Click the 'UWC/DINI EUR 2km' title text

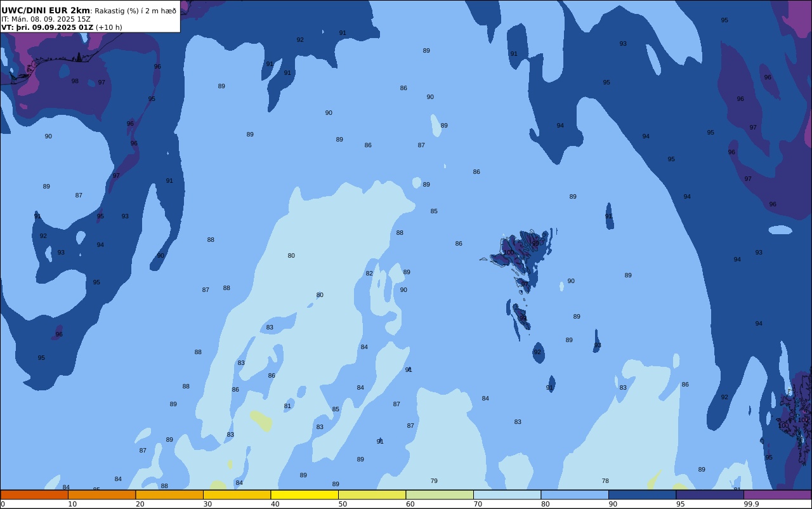click(46, 11)
